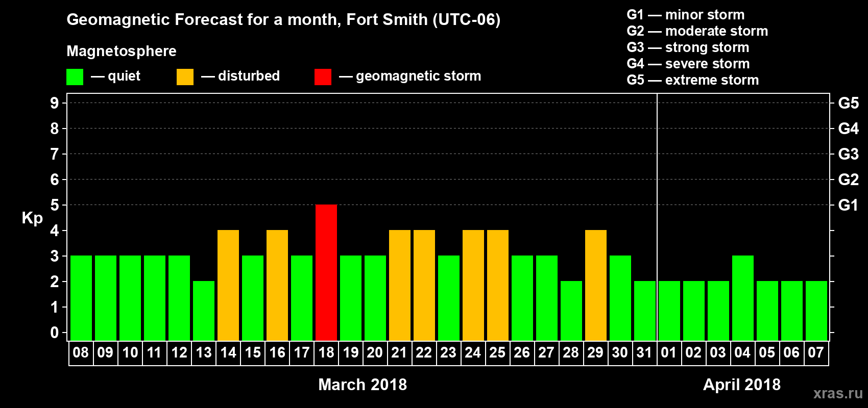Click the quiet legend label
The image size is (868, 408).
[x=124, y=76]
